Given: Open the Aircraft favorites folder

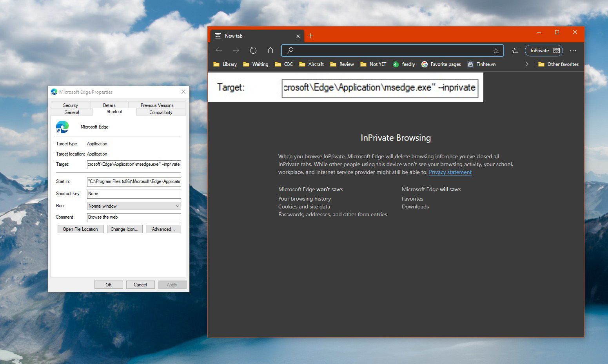Looking at the screenshot, I should (311, 64).
